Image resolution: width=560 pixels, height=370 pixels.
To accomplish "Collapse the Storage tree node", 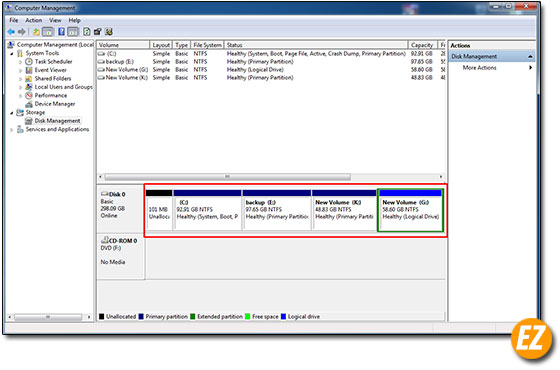I will [12, 113].
